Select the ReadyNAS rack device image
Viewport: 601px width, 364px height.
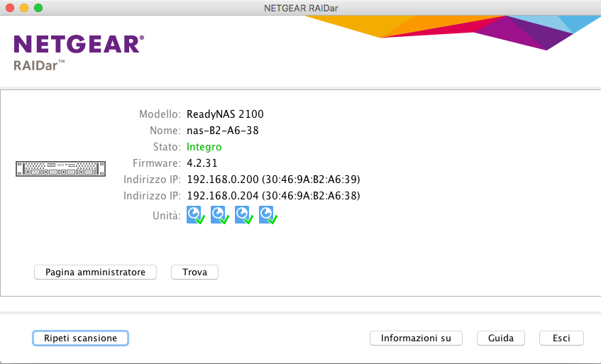60,169
